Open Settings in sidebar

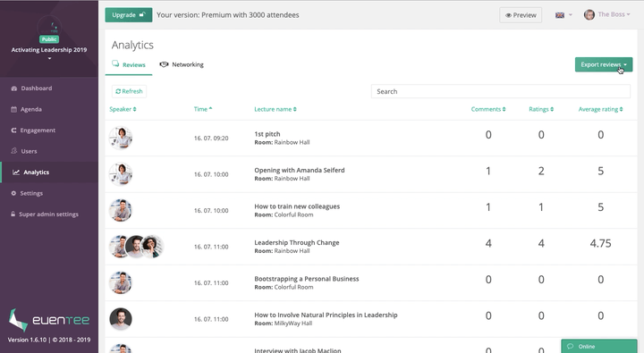(x=31, y=193)
